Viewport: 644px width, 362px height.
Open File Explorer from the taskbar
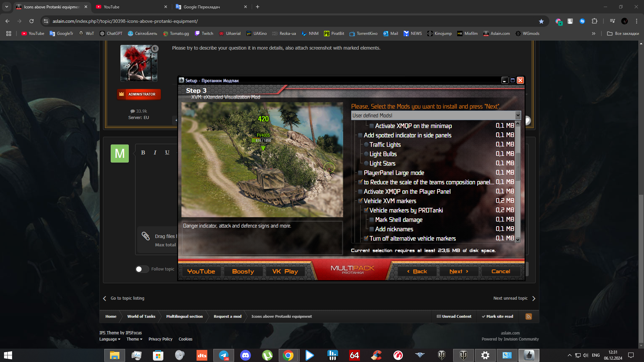pos(115,355)
